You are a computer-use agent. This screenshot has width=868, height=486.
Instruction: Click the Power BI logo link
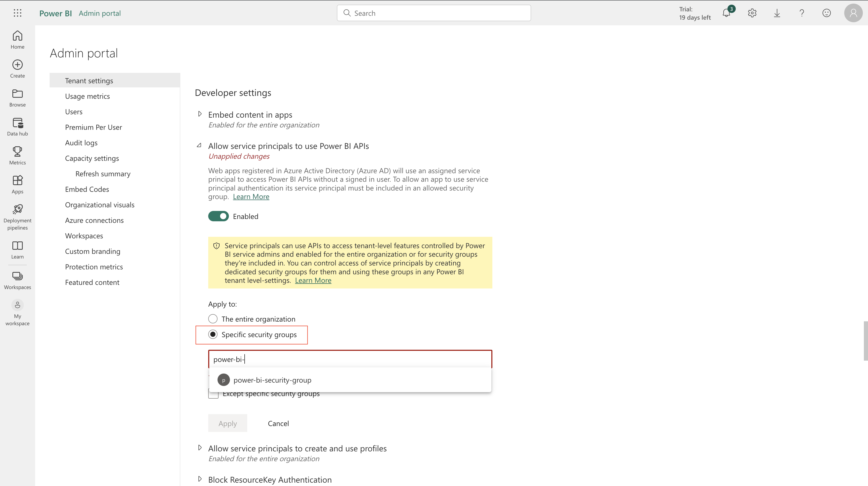(55, 13)
